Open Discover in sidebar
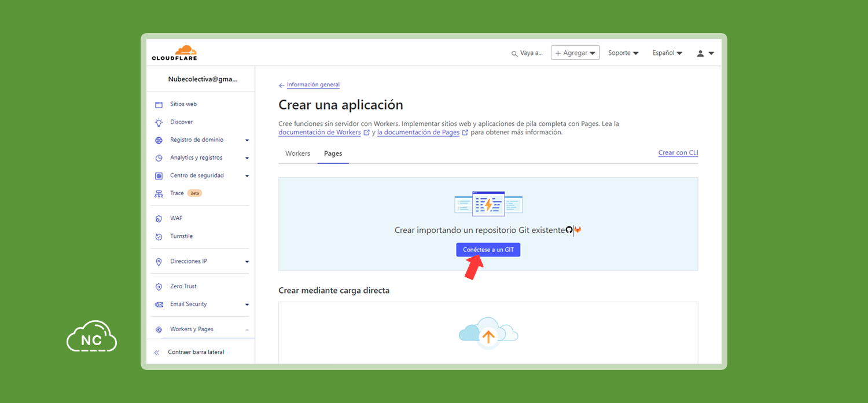Screen dimensions: 868x403 [182, 122]
